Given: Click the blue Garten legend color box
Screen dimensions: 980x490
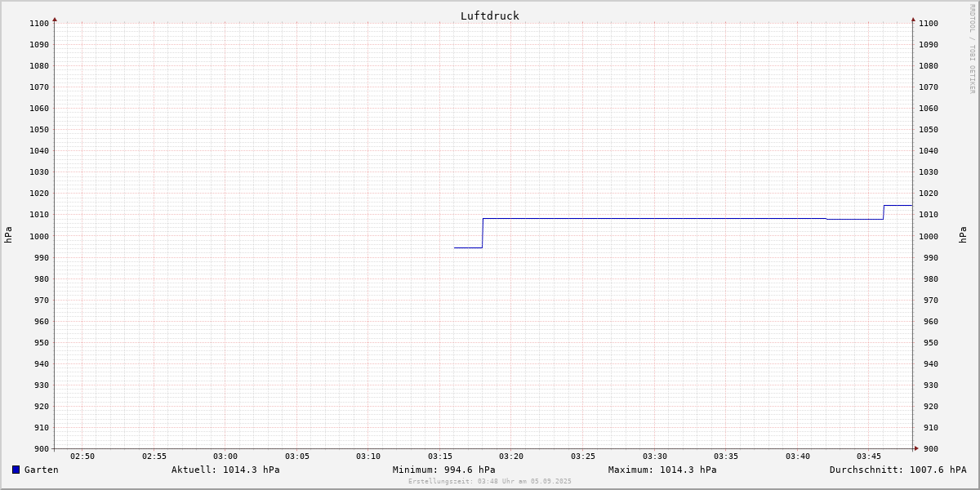Looking at the screenshot, I should (x=16, y=470).
